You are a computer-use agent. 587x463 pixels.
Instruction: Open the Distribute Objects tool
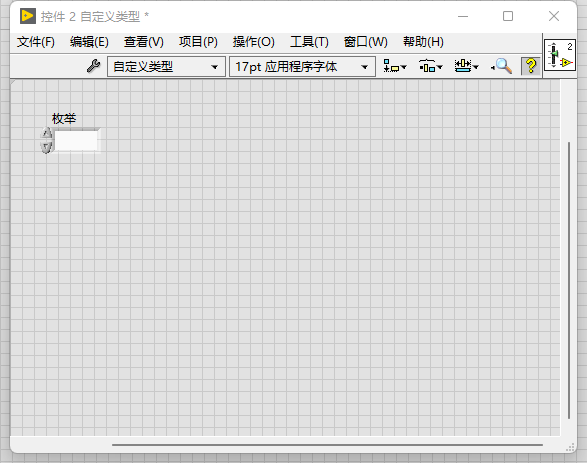point(431,66)
